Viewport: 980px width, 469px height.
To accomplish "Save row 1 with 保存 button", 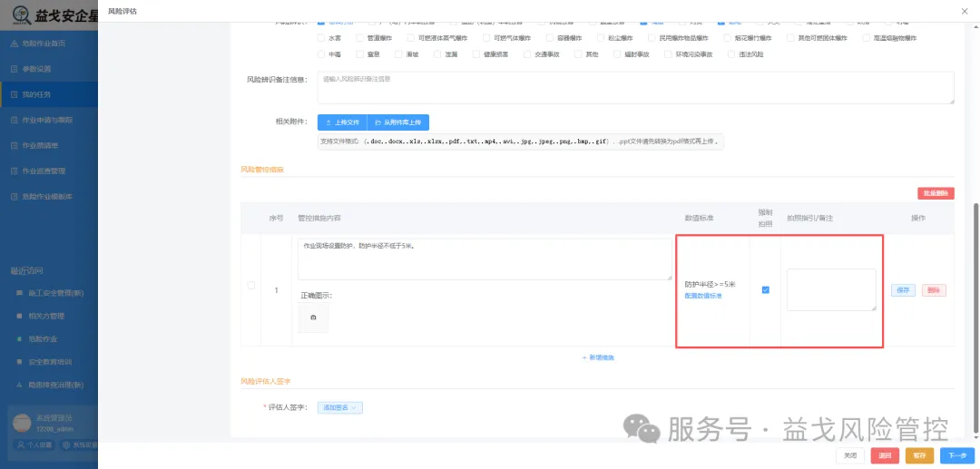I will (x=903, y=290).
